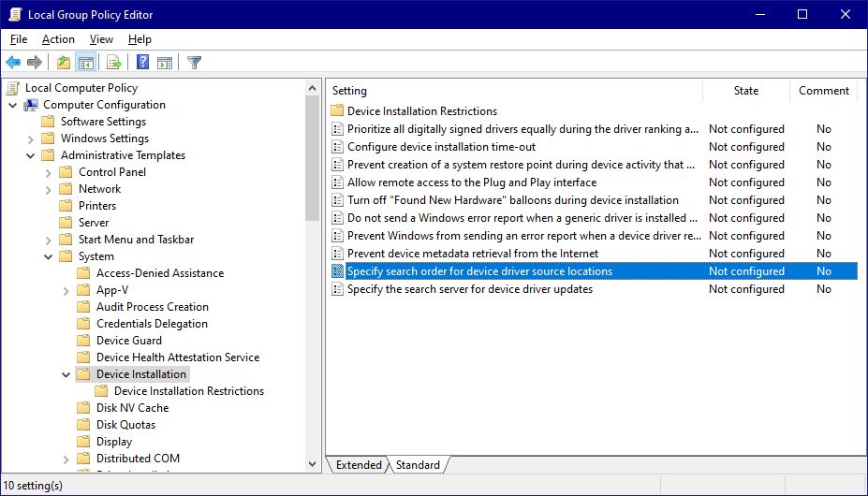Click the Forward arrow toolbar icon

tap(35, 63)
